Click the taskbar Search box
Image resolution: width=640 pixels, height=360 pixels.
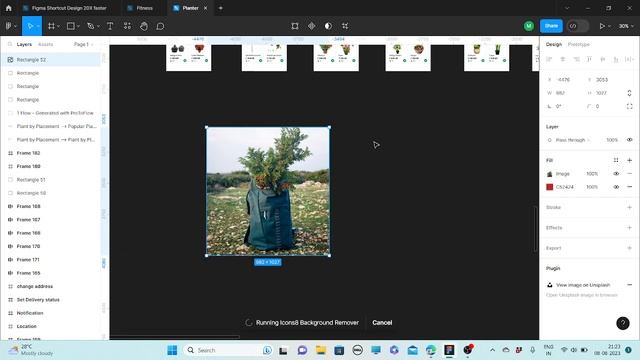pos(229,350)
